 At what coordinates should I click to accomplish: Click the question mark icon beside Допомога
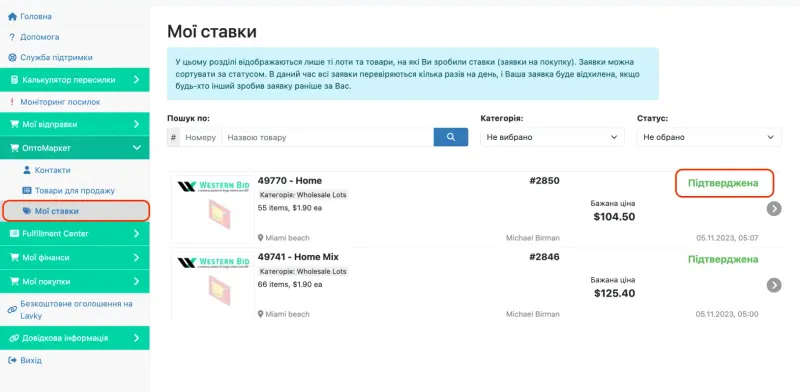tap(12, 37)
